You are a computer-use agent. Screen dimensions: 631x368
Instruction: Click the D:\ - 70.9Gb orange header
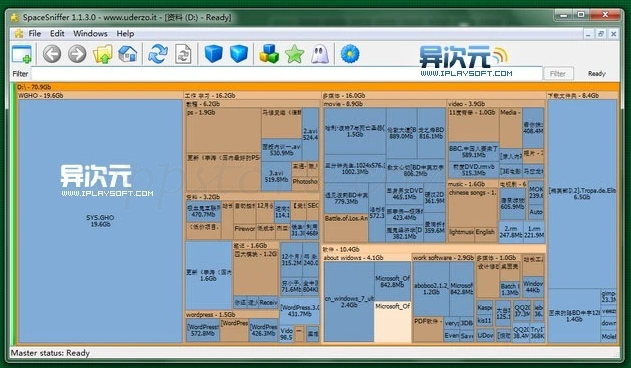[317, 87]
